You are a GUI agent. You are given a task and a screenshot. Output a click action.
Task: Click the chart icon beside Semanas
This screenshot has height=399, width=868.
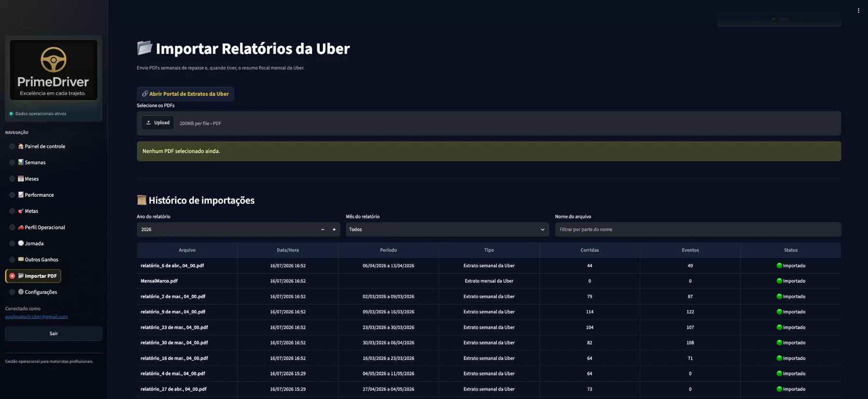tap(21, 162)
